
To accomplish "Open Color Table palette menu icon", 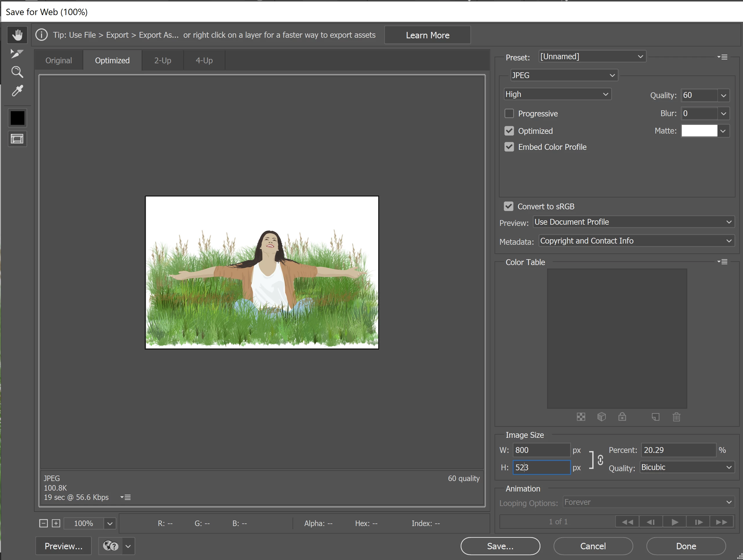I will coord(722,262).
